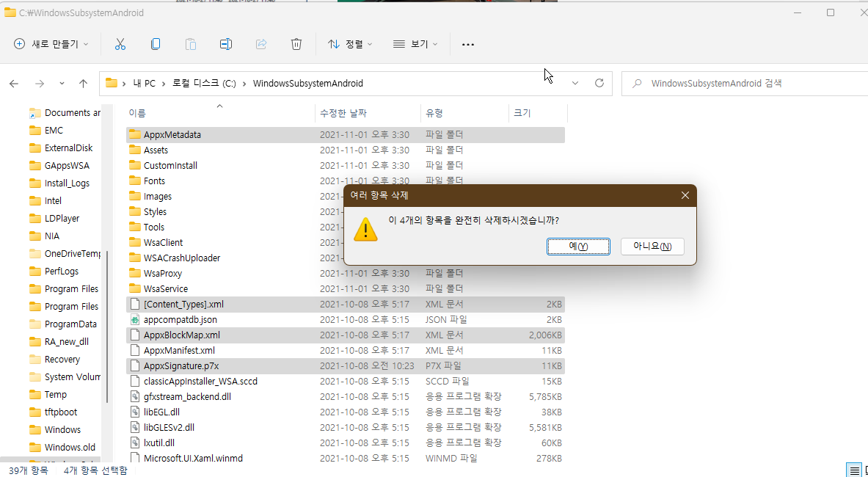The image size is (868, 477).
Task: Open the 정렬 sort dropdown
Action: pyautogui.click(x=350, y=44)
